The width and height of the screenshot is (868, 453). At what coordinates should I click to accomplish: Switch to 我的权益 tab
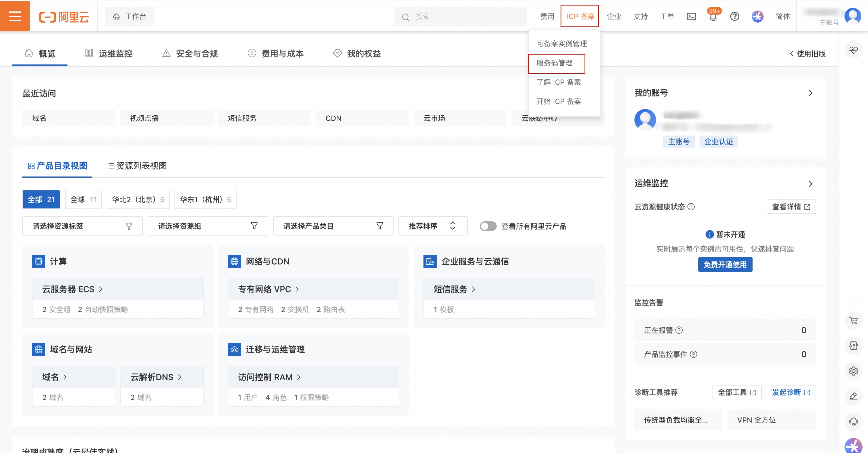pyautogui.click(x=357, y=54)
